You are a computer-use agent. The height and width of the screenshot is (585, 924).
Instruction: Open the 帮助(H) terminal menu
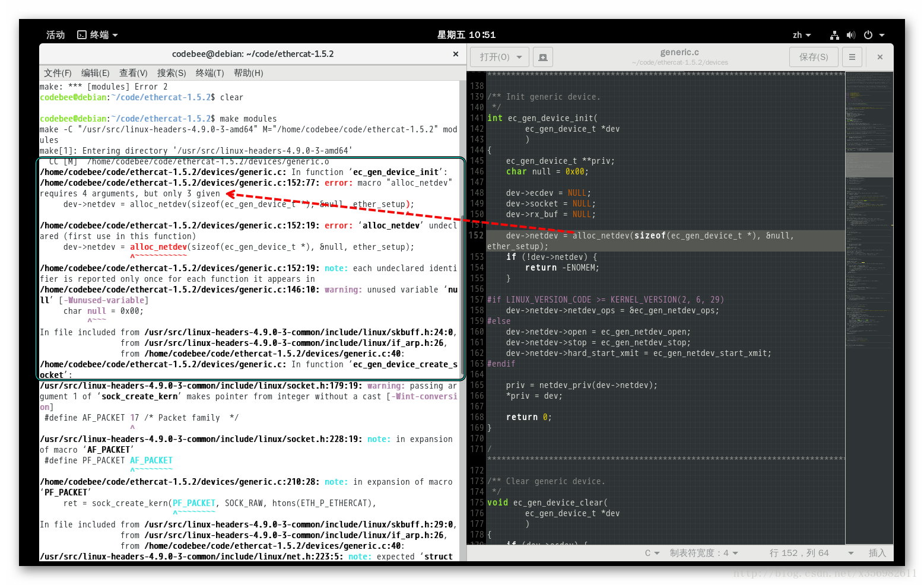249,73
